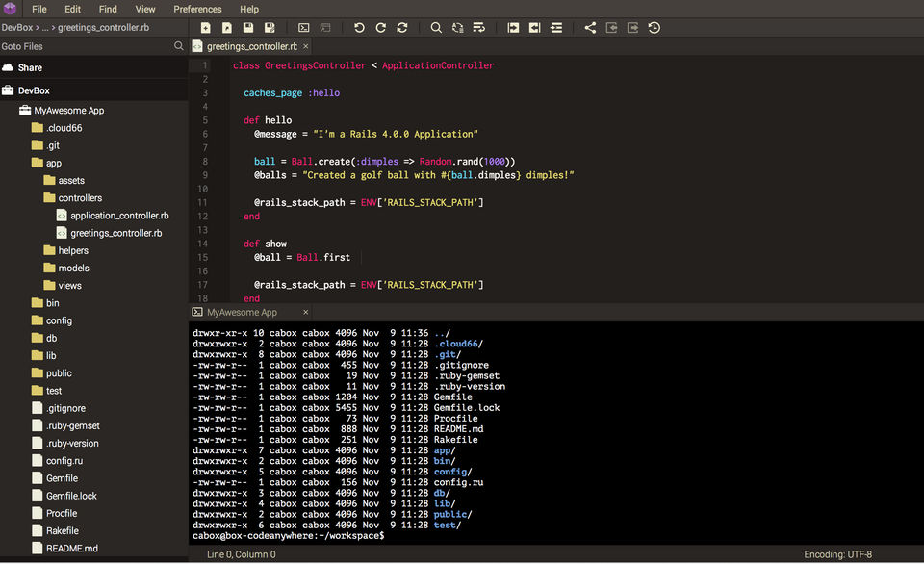This screenshot has height=564, width=924.
Task: Click the Share panel header in sidebar
Action: (30, 67)
